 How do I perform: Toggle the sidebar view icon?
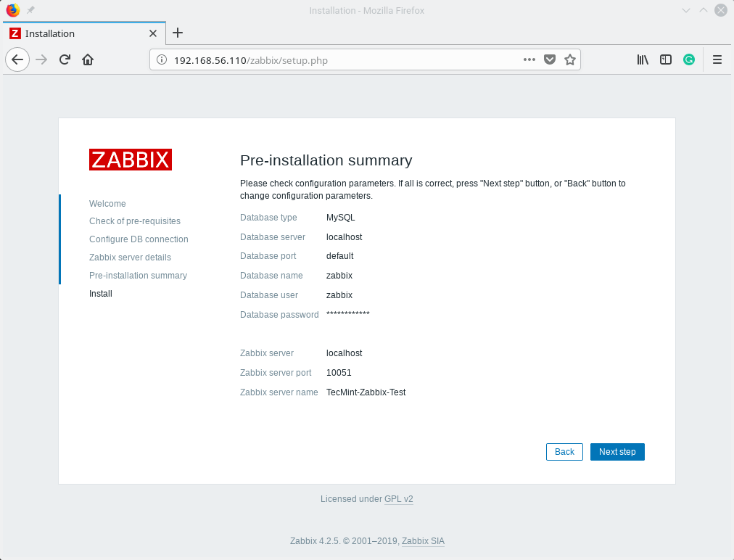pos(665,59)
